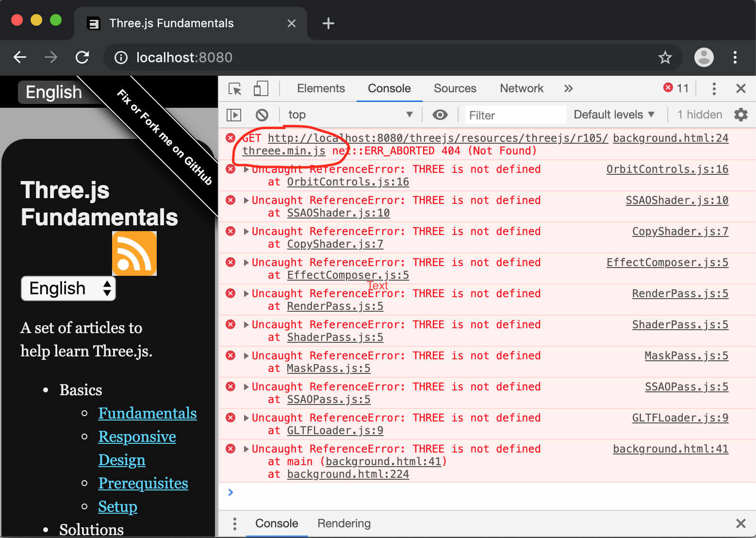Switch to the Rendering drawer tab
Viewport: 756px width, 538px height.
[344, 523]
